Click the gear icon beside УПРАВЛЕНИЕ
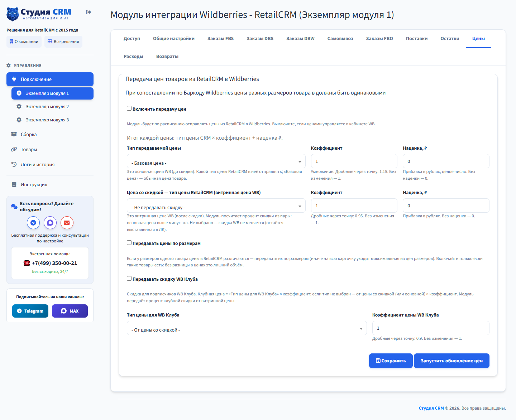This screenshot has height=420, width=516. coord(9,66)
